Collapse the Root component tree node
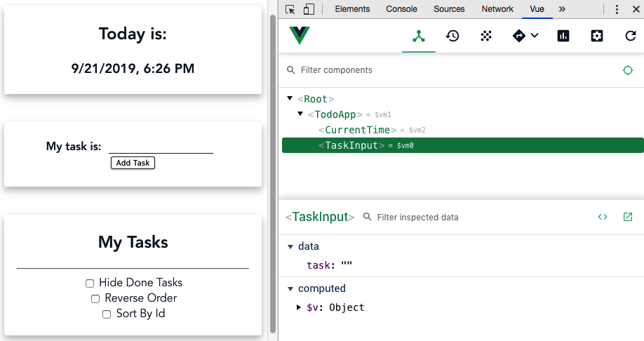Image resolution: width=644 pixels, height=341 pixels. pos(290,99)
